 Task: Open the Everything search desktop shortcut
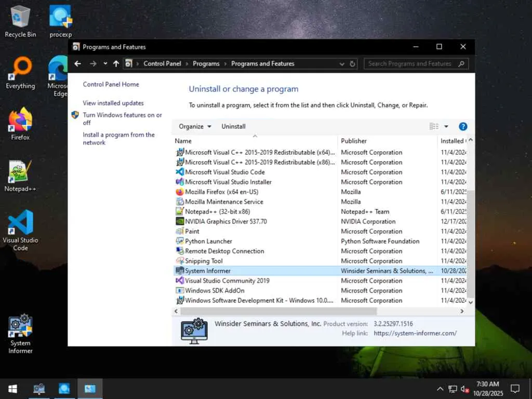pos(20,73)
